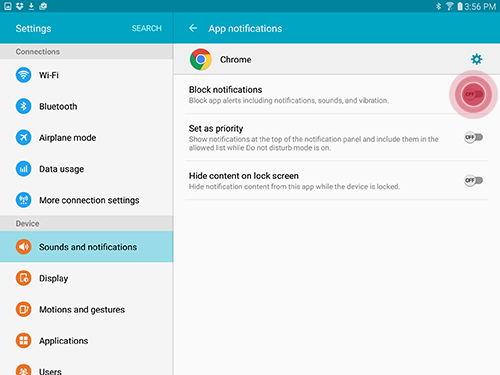500x375 pixels.
Task: Tap the Block notifications title text
Action: click(225, 90)
